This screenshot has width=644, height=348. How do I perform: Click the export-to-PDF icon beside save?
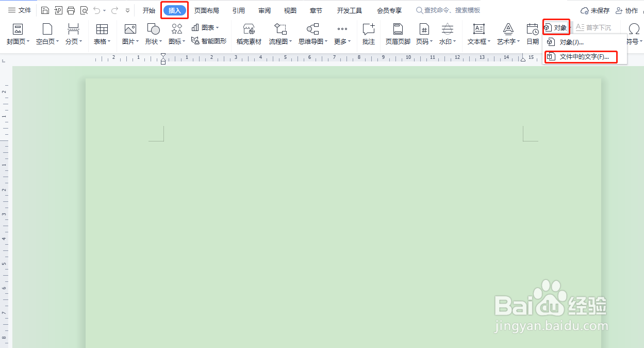[58, 10]
